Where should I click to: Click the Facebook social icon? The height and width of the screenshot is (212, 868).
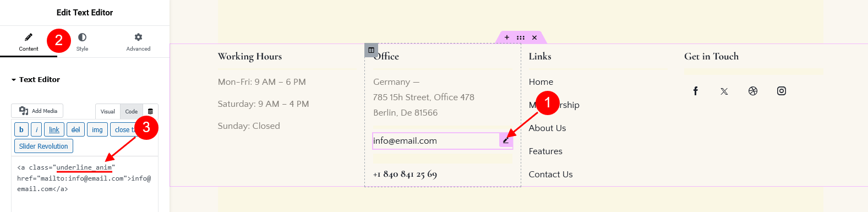pyautogui.click(x=696, y=91)
